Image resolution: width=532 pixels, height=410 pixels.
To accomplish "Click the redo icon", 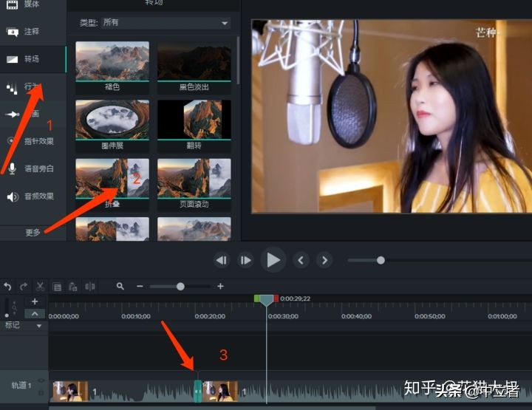I will pos(24,287).
